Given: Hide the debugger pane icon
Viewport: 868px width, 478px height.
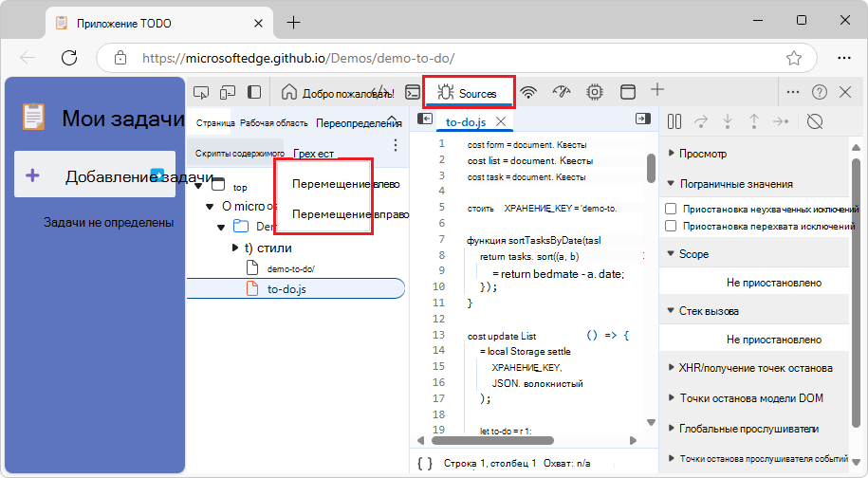Looking at the screenshot, I should click(x=642, y=119).
